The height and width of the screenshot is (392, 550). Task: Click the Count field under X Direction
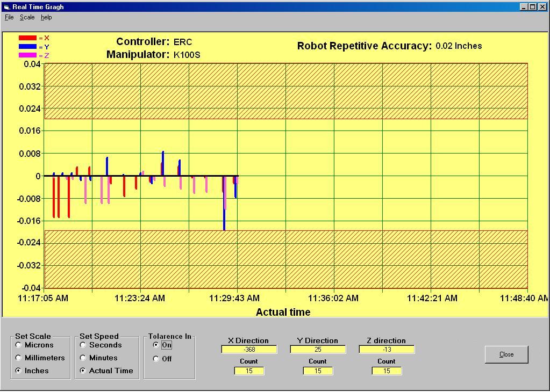coord(249,371)
